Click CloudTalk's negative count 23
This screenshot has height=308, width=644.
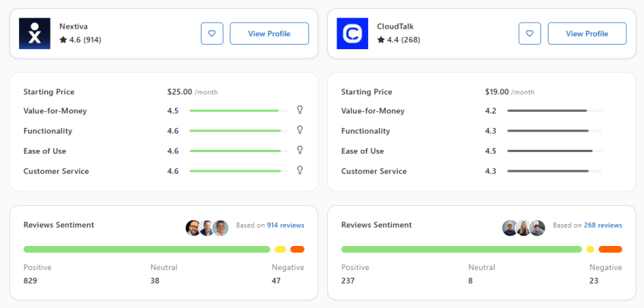(x=594, y=281)
